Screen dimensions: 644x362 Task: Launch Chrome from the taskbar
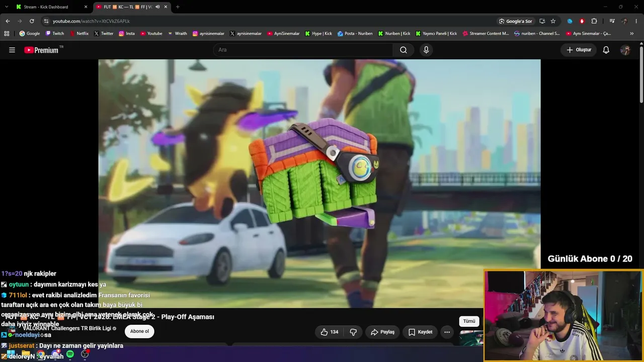pyautogui.click(x=40, y=354)
